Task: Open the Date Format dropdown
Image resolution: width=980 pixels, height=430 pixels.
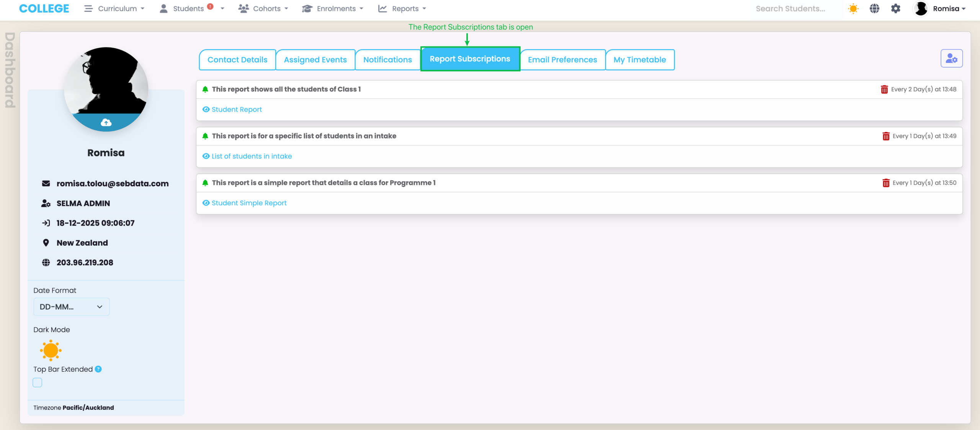Action: click(x=71, y=307)
